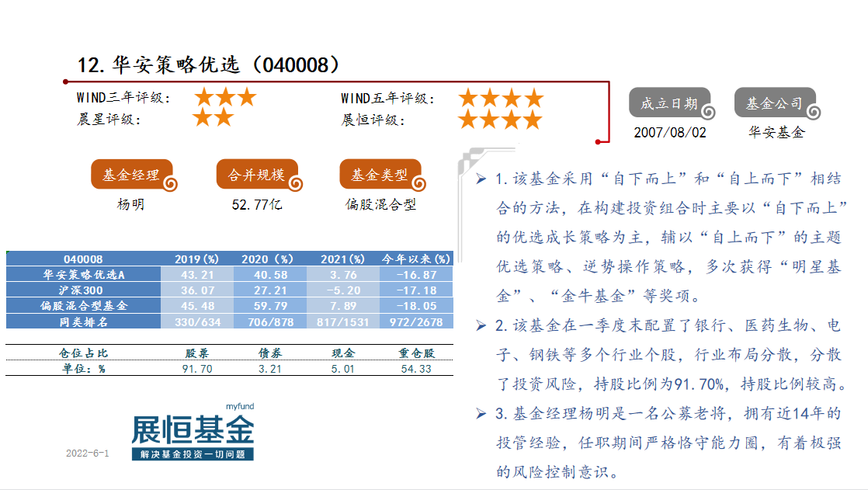868x490 pixels.
Task: Click the "5.01" cell under 现金
Action: (x=343, y=369)
